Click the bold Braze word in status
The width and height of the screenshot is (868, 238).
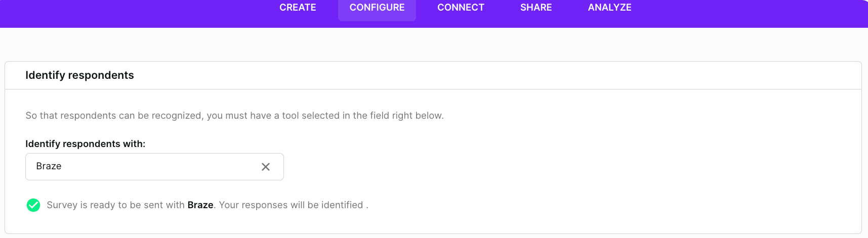click(200, 205)
